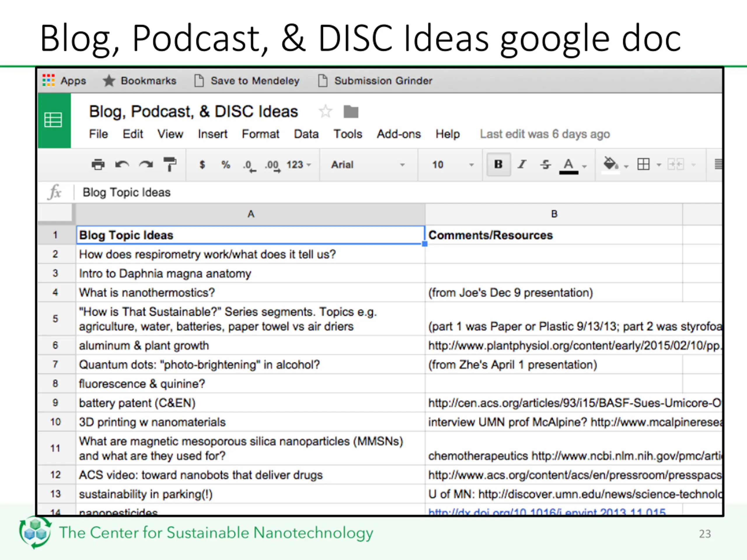747x560 pixels.
Task: Select cell '3D printing w nanomaterials'
Action: 250,422
